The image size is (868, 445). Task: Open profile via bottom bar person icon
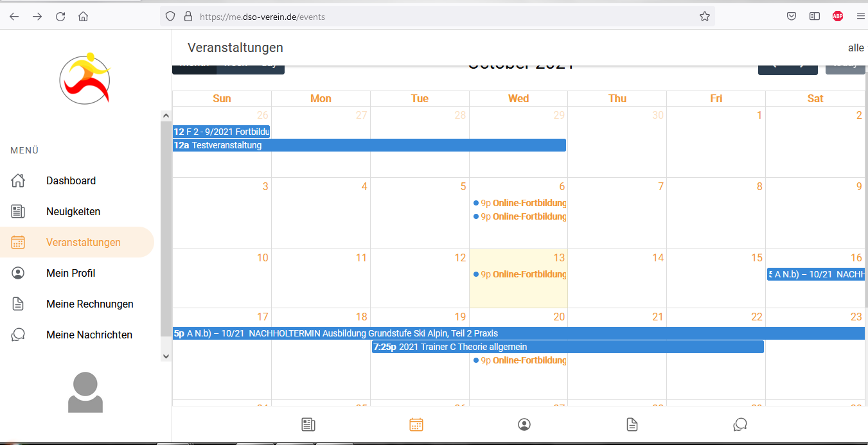click(x=524, y=424)
